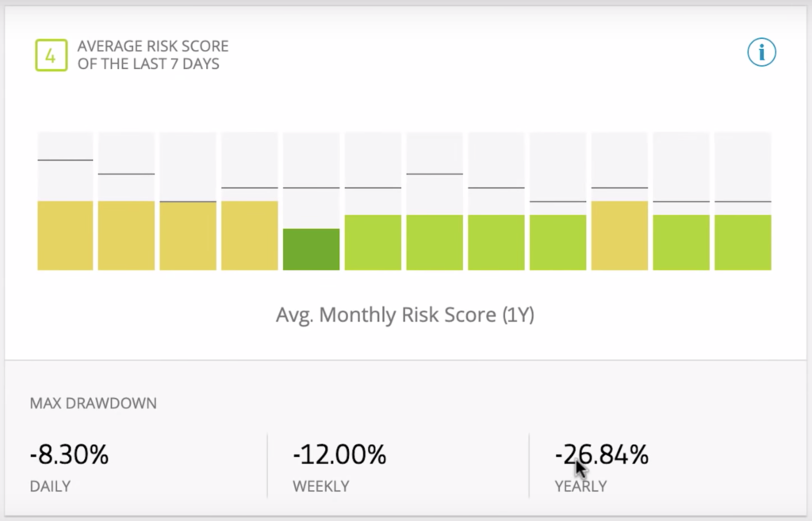Image resolution: width=812 pixels, height=521 pixels.
Task: Select the last light green risk bar
Action: point(742,238)
